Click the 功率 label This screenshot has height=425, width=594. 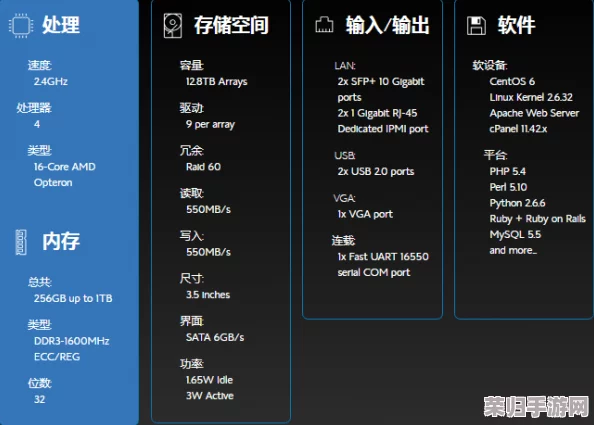192,364
